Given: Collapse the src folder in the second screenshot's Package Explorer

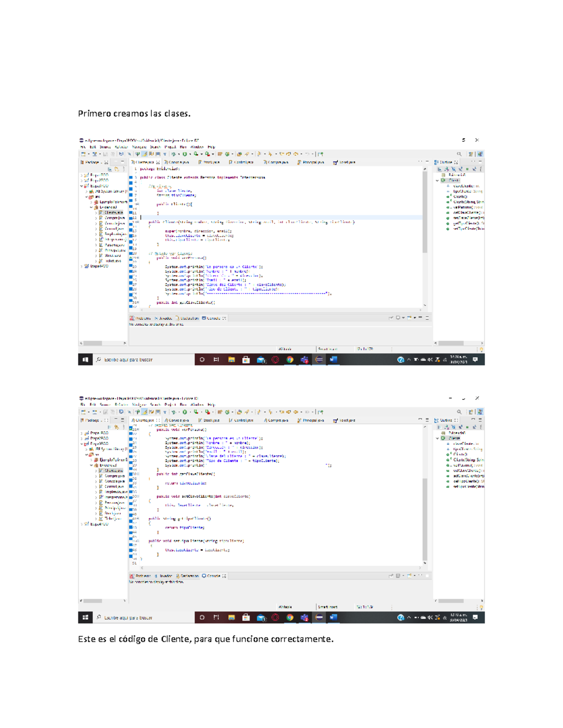Looking at the screenshot, I should click(87, 455).
